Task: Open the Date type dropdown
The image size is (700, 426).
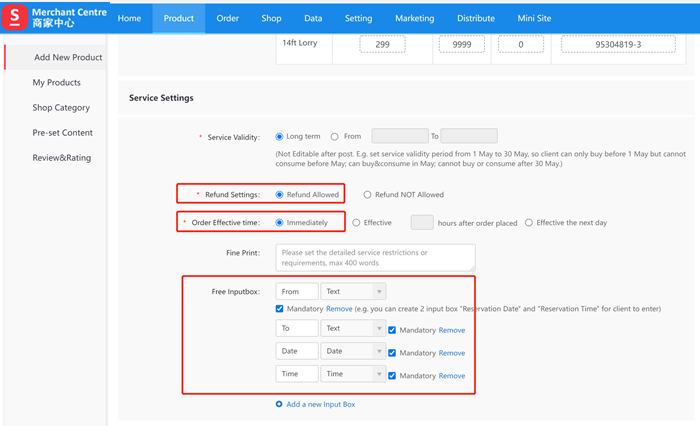Action: tap(353, 351)
